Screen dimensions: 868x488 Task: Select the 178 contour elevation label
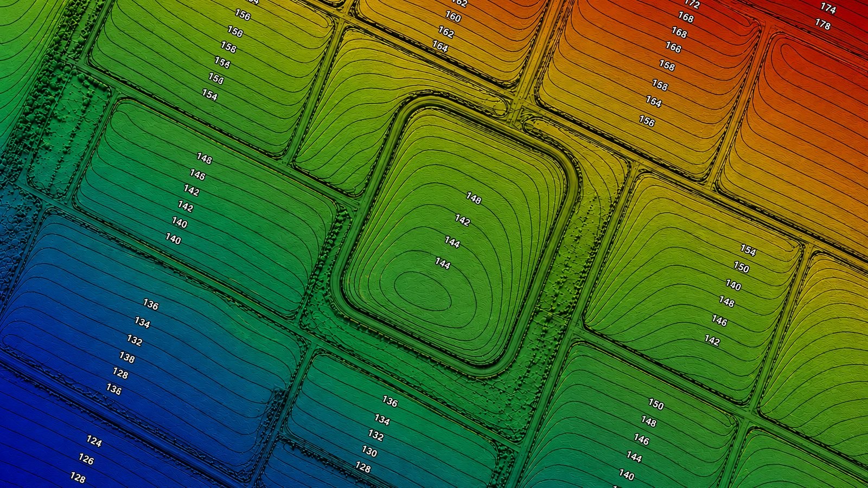(823, 24)
